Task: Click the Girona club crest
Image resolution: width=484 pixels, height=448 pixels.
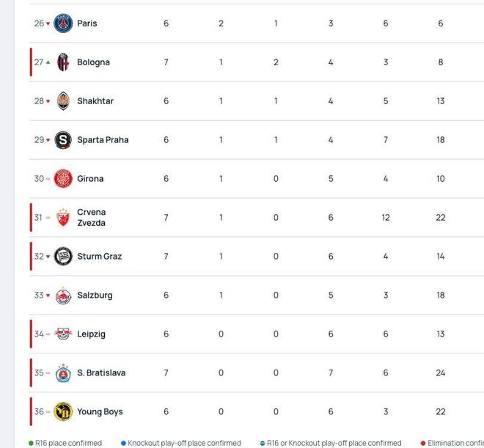Action: click(63, 179)
